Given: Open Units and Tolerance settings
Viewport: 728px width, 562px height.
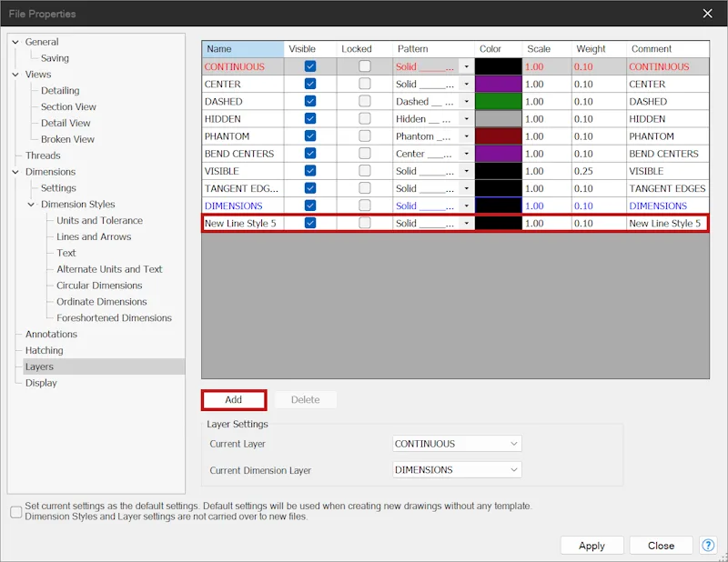Looking at the screenshot, I should point(99,220).
